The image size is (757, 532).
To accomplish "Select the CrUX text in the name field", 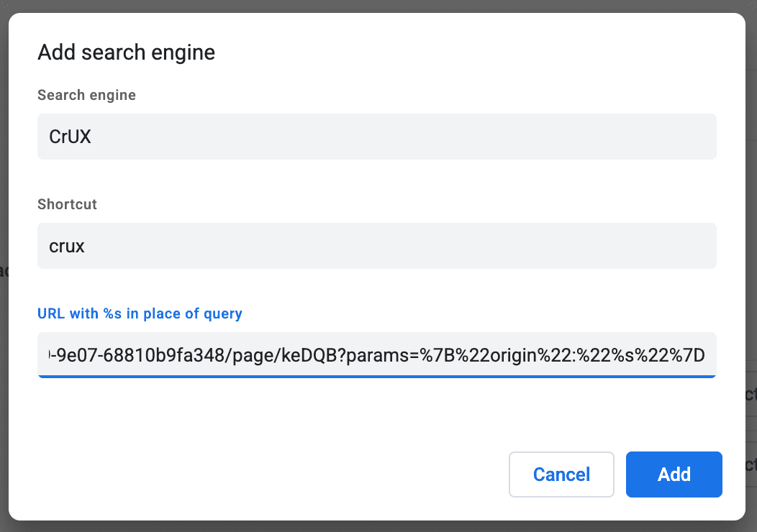I will 69,137.
